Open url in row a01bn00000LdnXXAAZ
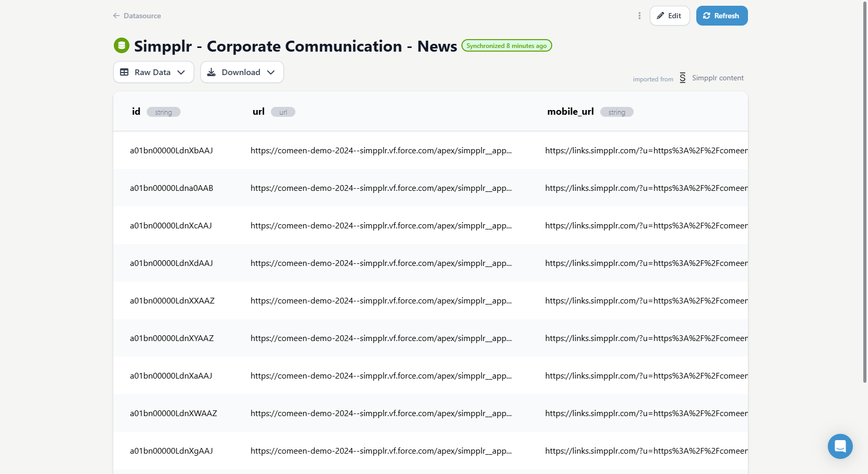 (381, 300)
